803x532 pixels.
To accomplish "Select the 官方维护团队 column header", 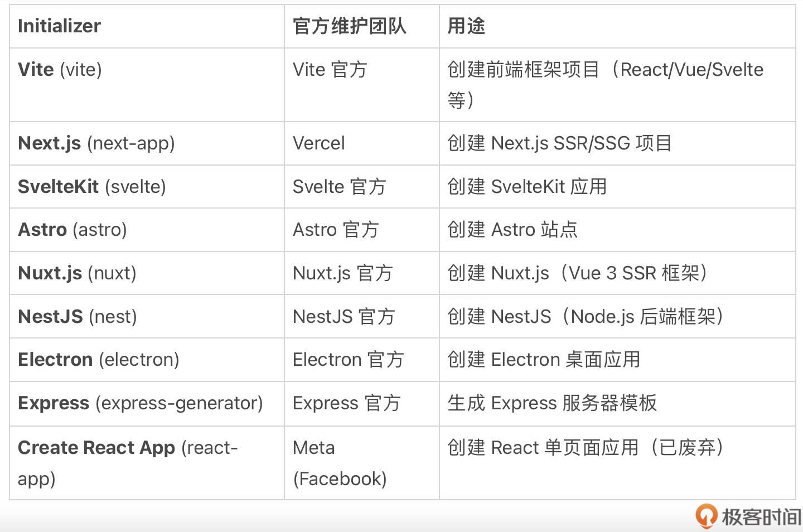I will [x=350, y=26].
